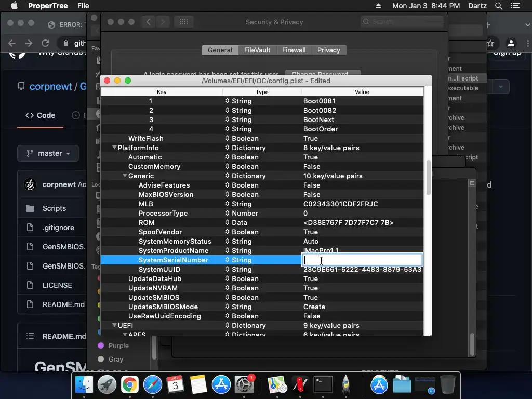The width and height of the screenshot is (532, 399).
Task: Open LICENSE file in GitHub repo
Action: (57, 285)
